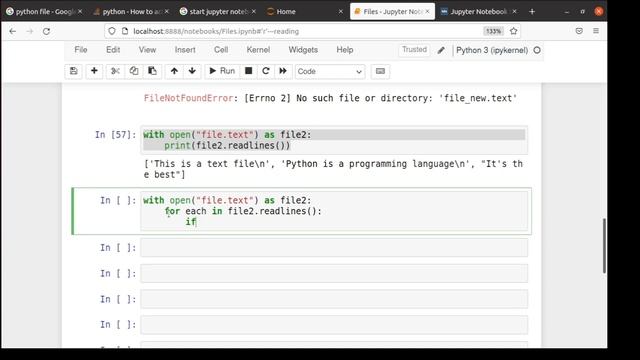Image resolution: width=640 pixels, height=360 pixels.
Task: Open the Cell menu
Action: tap(221, 50)
